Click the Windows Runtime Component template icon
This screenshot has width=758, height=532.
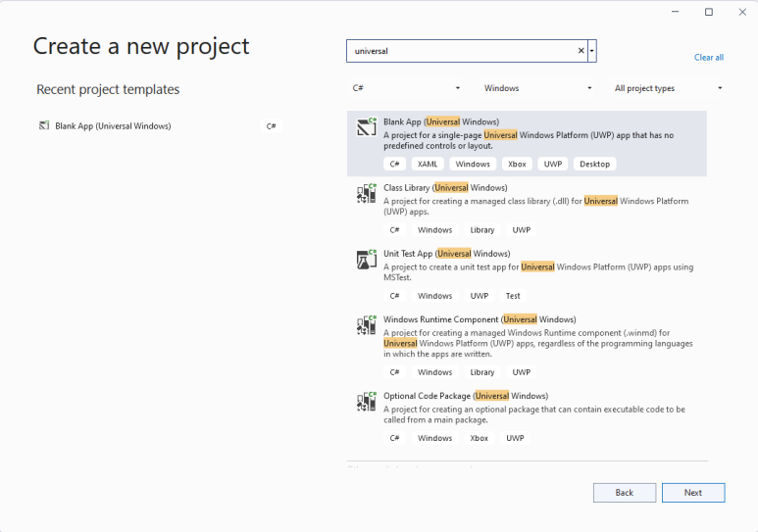pyautogui.click(x=367, y=325)
